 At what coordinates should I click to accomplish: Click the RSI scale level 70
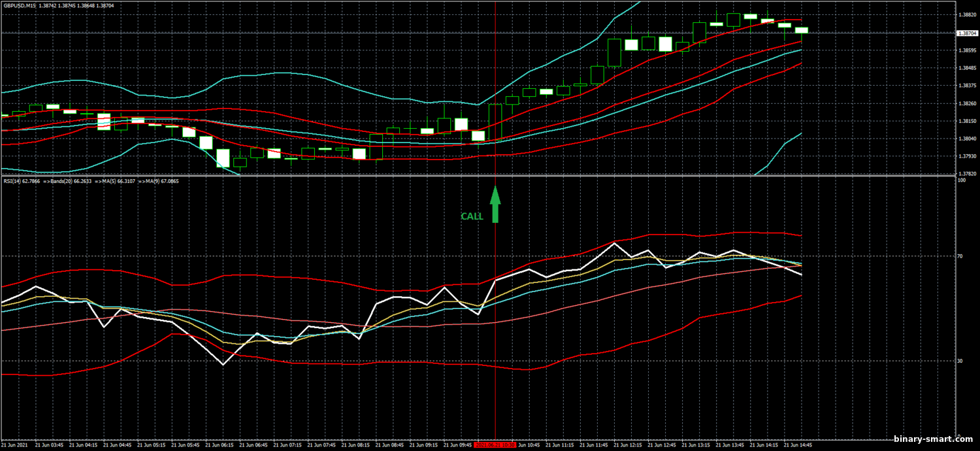point(960,257)
